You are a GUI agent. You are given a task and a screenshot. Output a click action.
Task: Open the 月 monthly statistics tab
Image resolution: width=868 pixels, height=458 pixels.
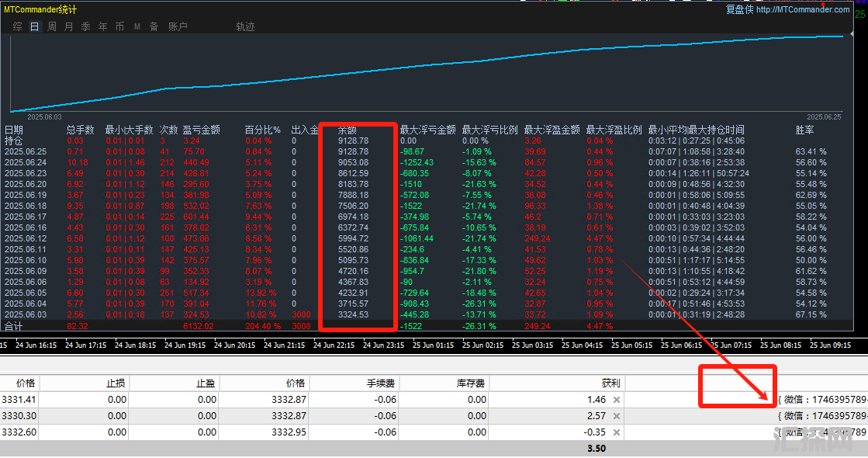[x=68, y=26]
